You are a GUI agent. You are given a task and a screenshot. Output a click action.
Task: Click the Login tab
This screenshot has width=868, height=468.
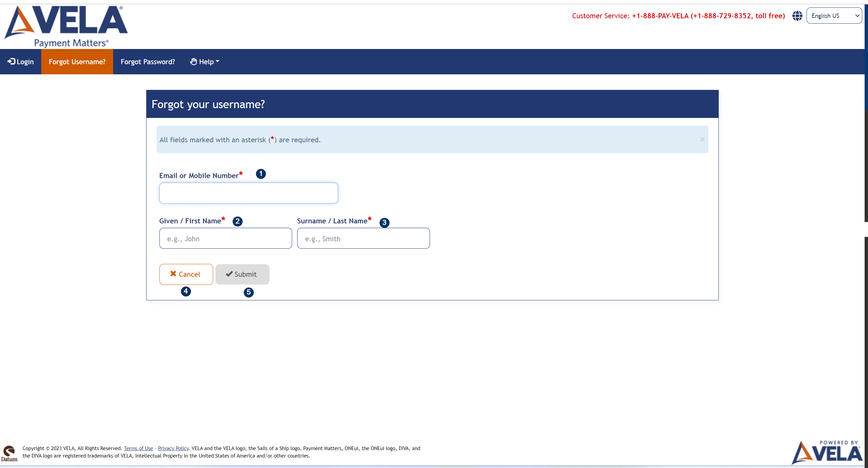click(x=20, y=62)
